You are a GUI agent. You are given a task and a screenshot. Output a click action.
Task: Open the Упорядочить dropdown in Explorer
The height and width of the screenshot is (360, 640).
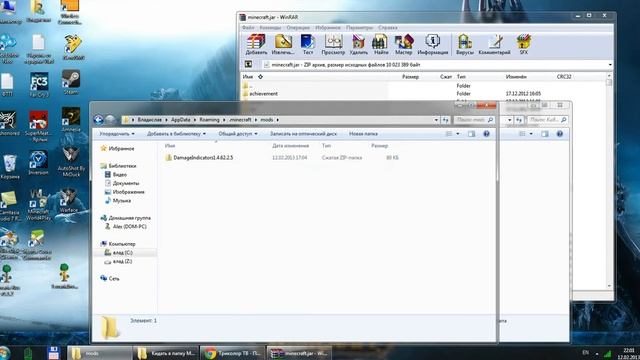(x=117, y=134)
